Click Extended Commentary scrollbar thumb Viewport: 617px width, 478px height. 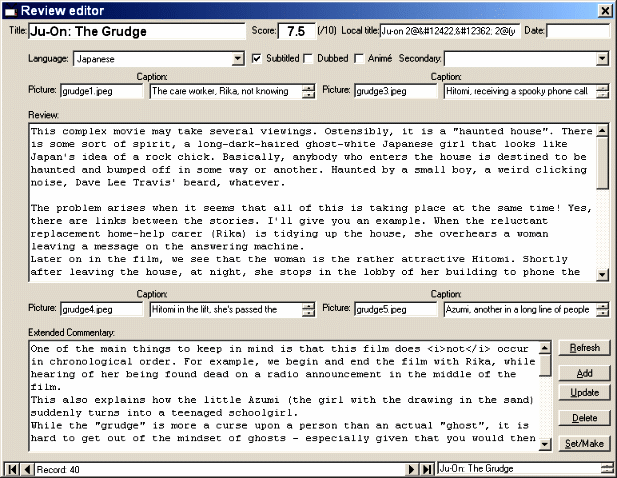[x=545, y=365]
